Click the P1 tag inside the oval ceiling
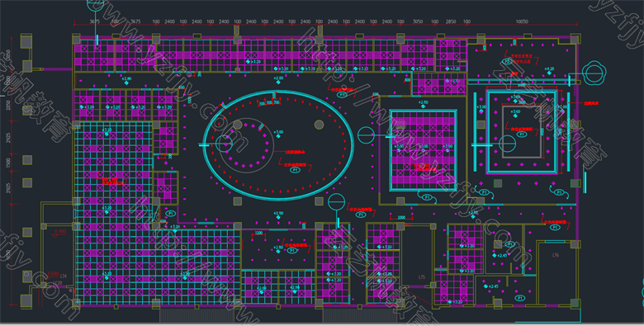 295,170
